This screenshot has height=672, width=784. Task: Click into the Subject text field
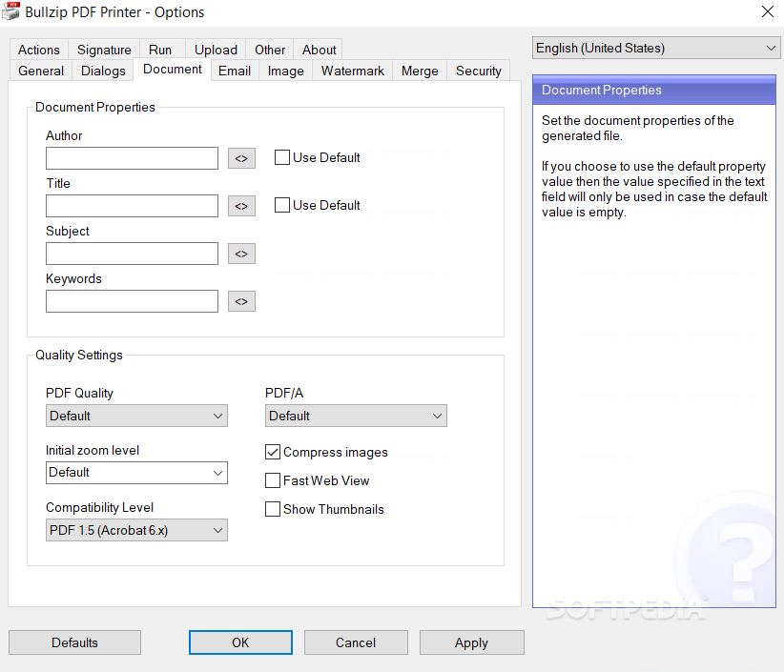click(132, 254)
